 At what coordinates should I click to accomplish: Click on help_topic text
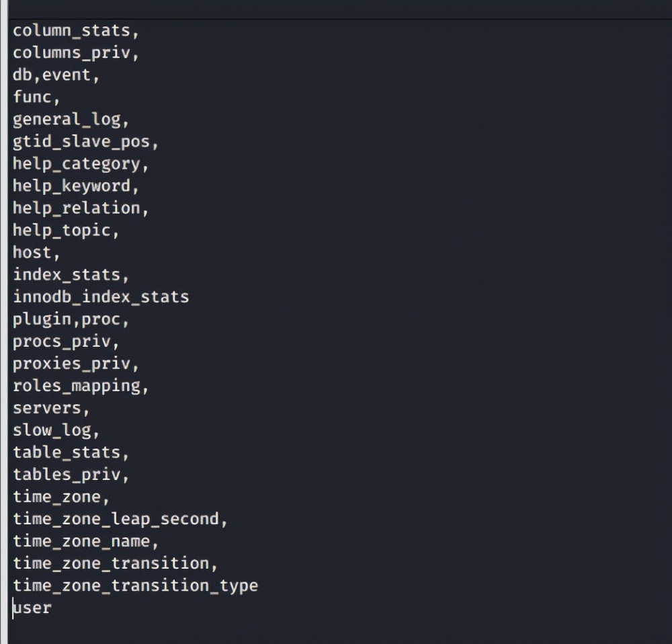[x=62, y=231]
